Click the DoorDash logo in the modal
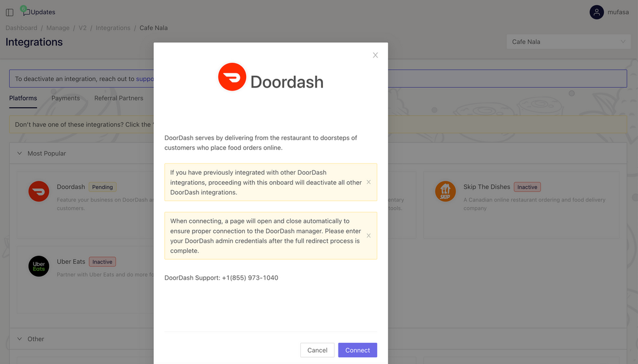638x364 pixels. pyautogui.click(x=232, y=76)
